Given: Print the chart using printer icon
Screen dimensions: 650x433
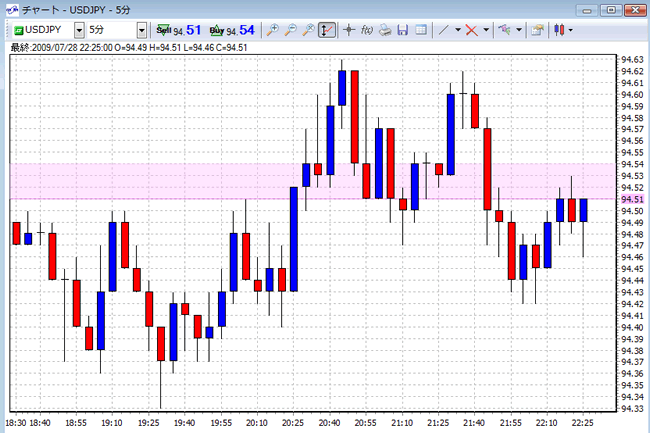Looking at the screenshot, I should click(385, 30).
